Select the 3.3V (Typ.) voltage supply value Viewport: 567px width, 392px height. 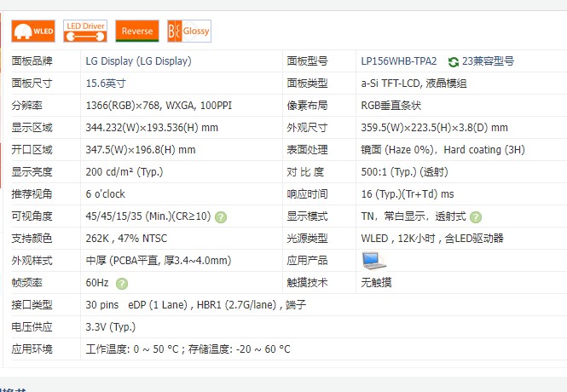coord(111,327)
